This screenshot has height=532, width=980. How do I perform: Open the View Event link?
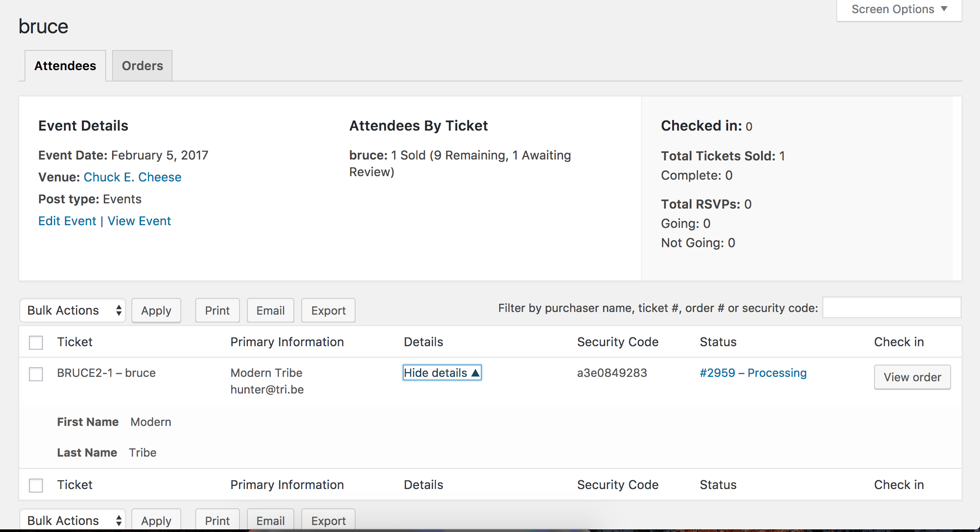(x=139, y=221)
